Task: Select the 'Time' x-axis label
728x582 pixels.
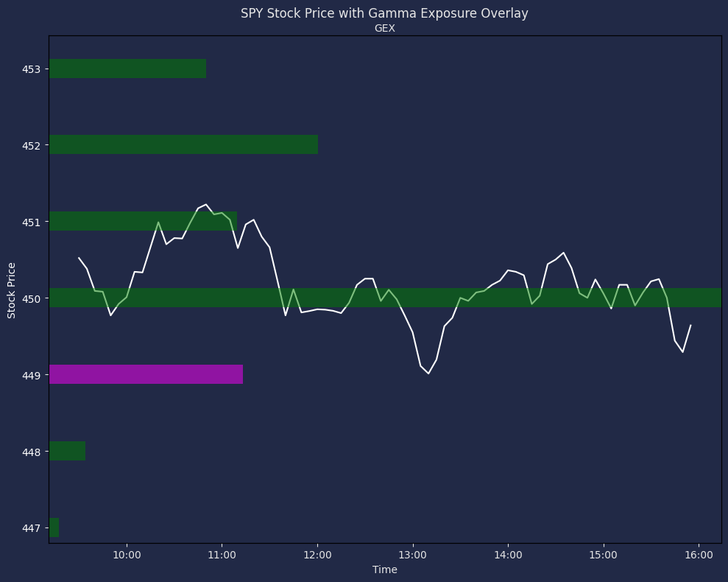Action: pos(385,569)
